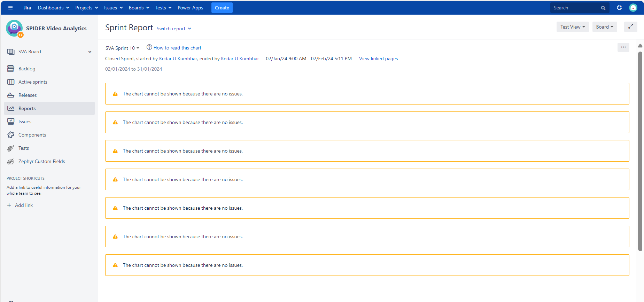Open the Board dropdown button
Image resolution: width=644 pixels, height=302 pixels.
[605, 27]
